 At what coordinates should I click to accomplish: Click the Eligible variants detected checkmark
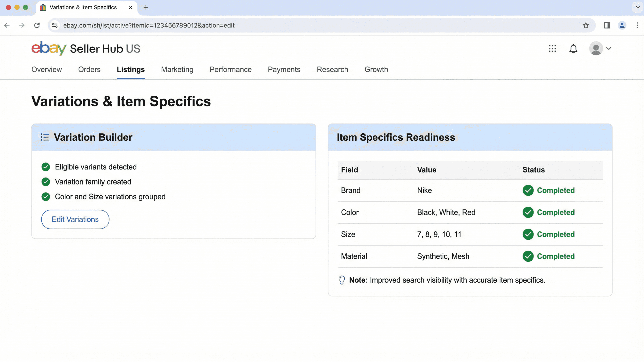tap(45, 167)
